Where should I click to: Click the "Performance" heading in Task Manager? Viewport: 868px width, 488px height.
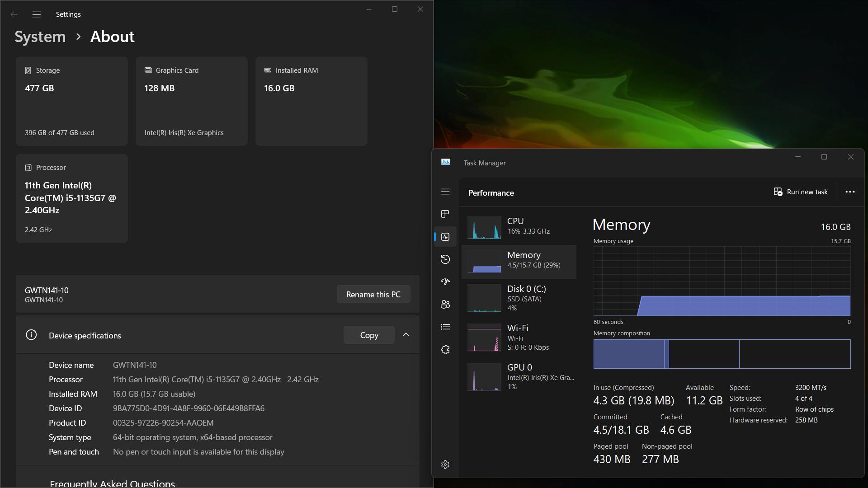[x=491, y=193]
